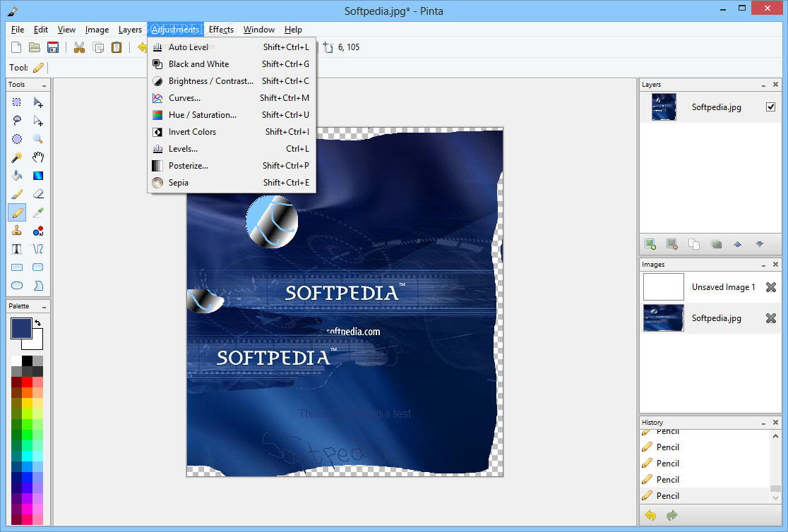The height and width of the screenshot is (532, 788).
Task: Click the New document toolbar icon
Action: [x=16, y=47]
